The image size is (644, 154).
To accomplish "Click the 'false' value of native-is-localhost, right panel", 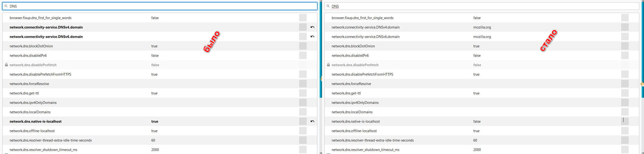I will [x=477, y=122].
